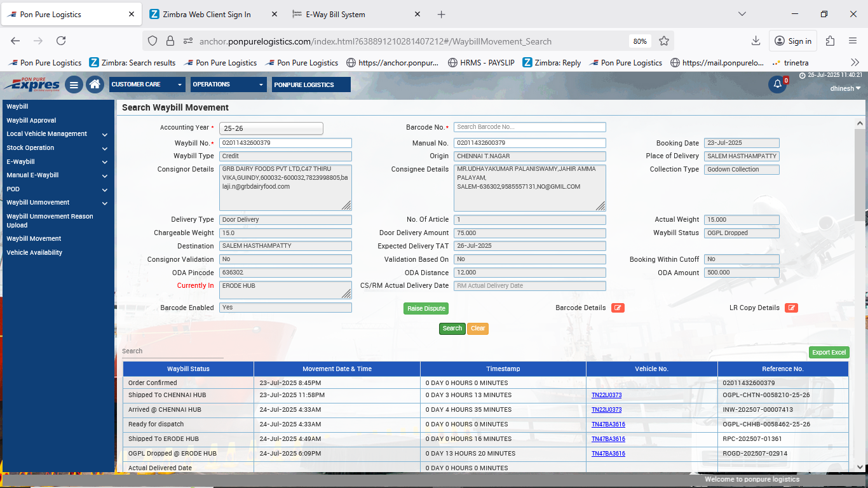This screenshot has width=868, height=488.
Task: Select Accounting Year 25-26 combo box
Action: pyautogui.click(x=271, y=128)
